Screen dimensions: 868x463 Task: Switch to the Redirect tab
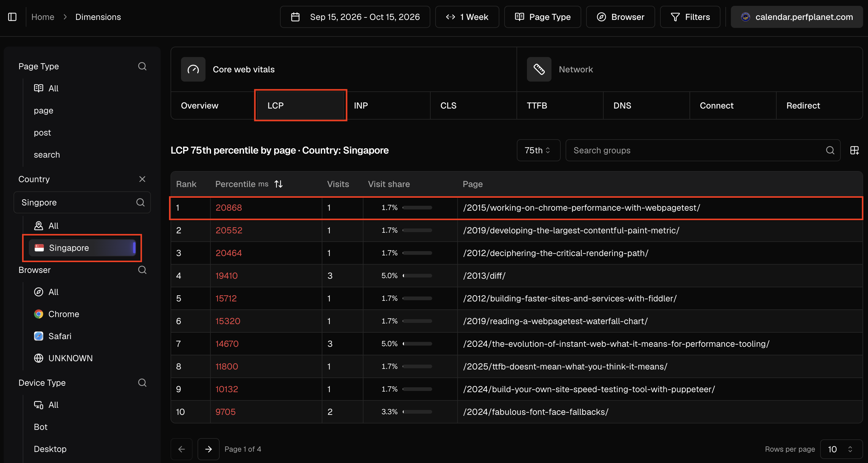coord(819,105)
